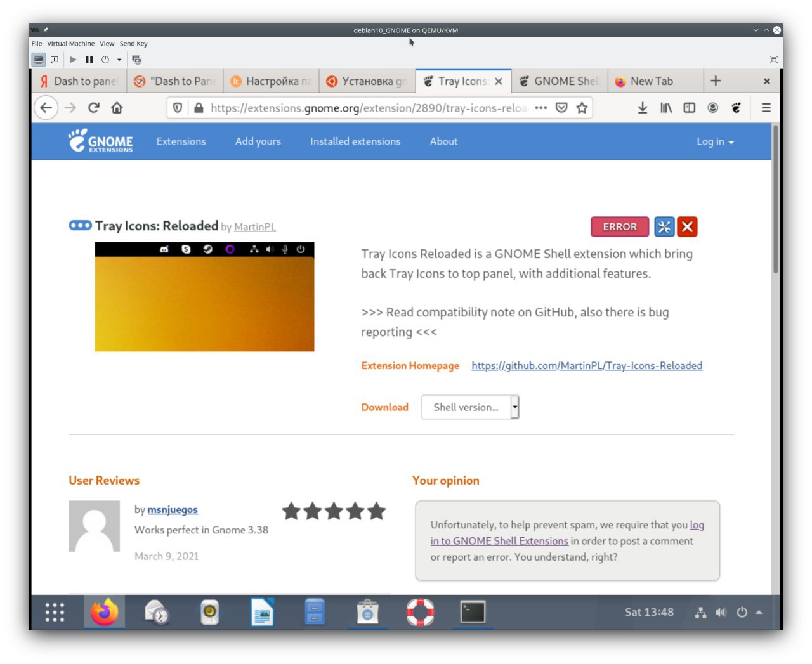Screen dimensions: 812x664
Task: Open the GitHub Tray-Icons-Reloaded homepage link
Action: pos(587,366)
